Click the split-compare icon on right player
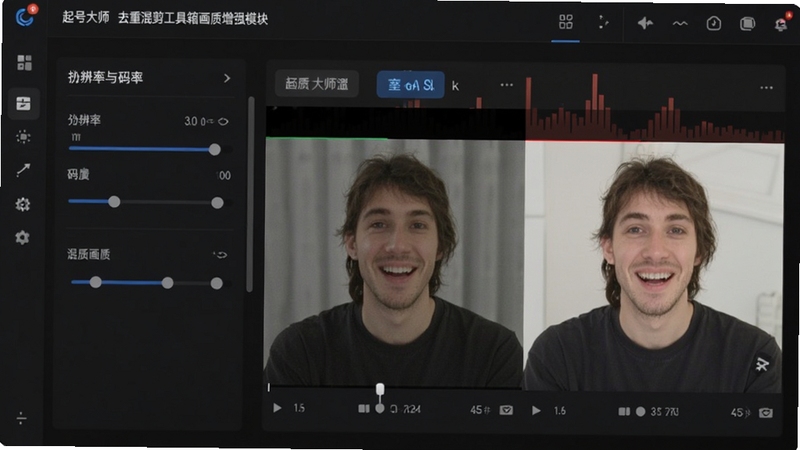Screen dimensions: 800x450 [x=624, y=411]
